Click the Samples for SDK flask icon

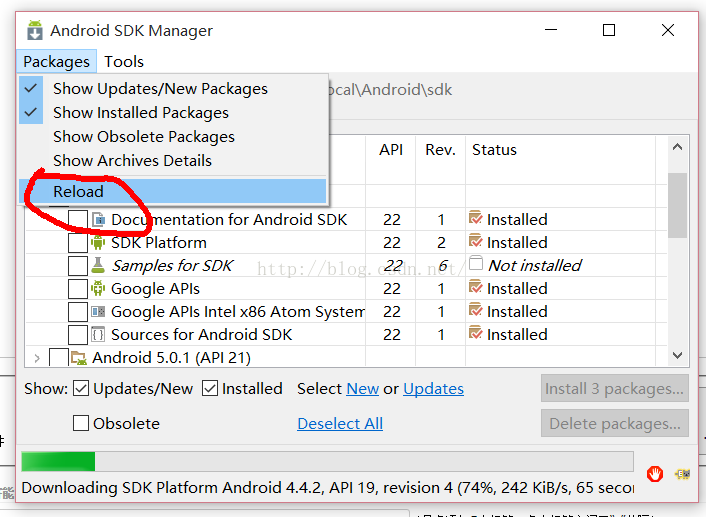click(x=98, y=266)
